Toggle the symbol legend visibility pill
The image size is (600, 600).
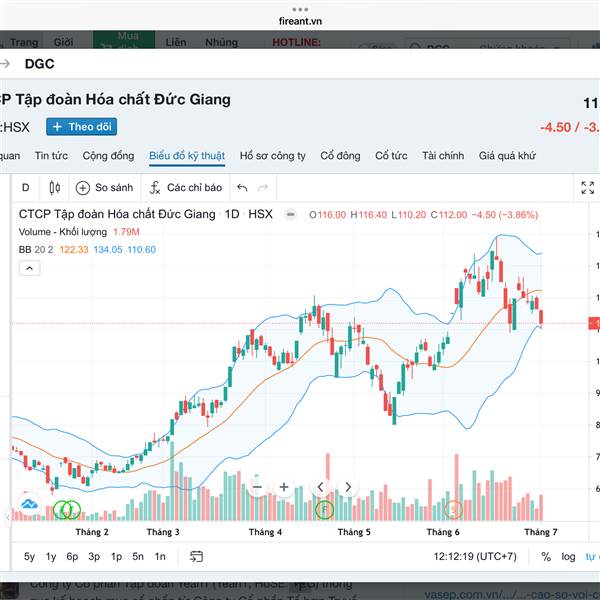point(290,215)
